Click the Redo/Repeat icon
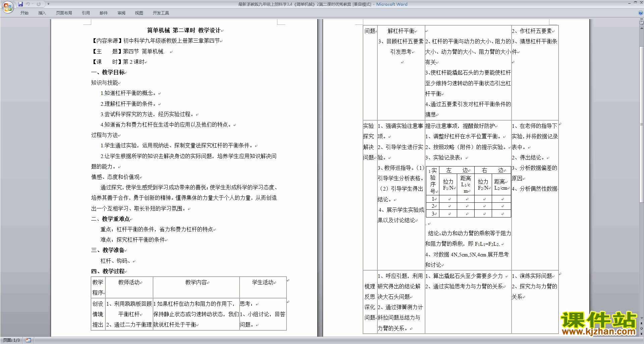Screen dimensions: 644x344 coord(39,4)
